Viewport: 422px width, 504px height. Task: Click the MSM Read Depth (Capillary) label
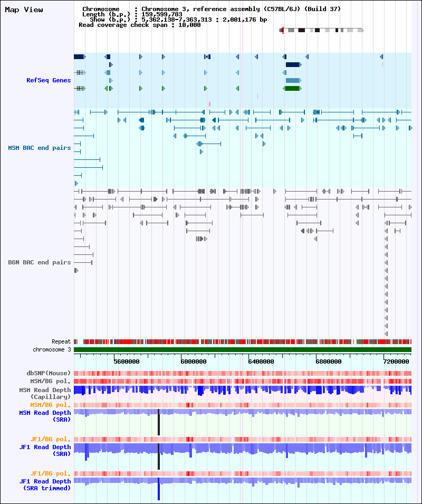click(x=45, y=393)
